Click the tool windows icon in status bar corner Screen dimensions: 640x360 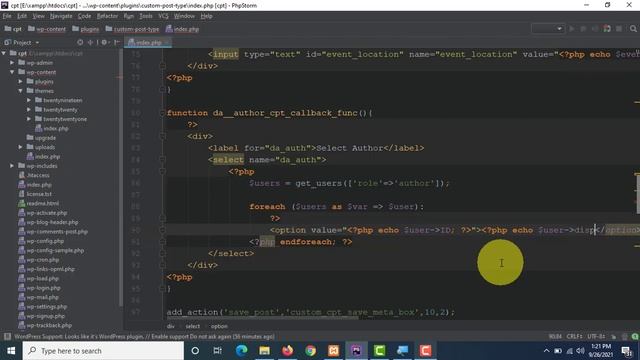tap(7, 337)
